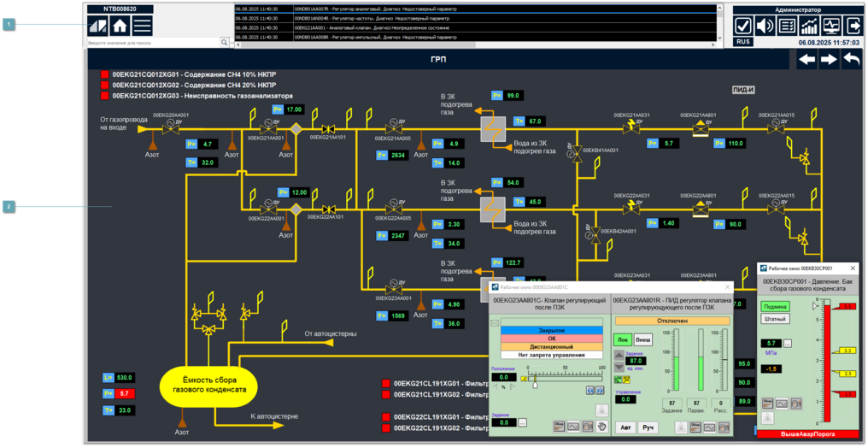Open the hamburger main menu
The width and height of the screenshot is (868, 448).
[x=142, y=25]
